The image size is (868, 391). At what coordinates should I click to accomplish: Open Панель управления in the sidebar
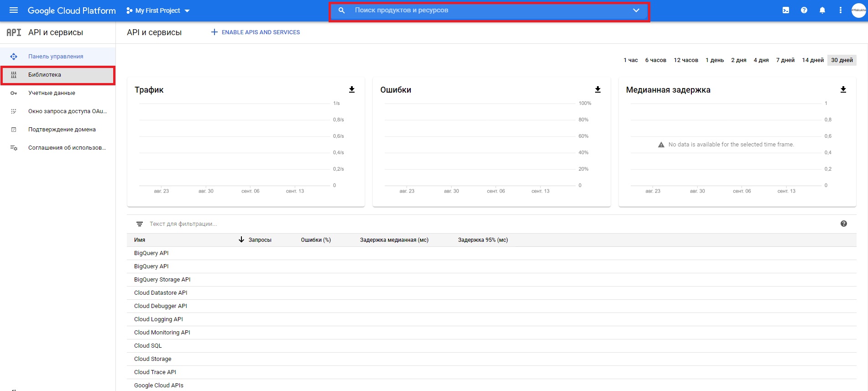(58, 57)
